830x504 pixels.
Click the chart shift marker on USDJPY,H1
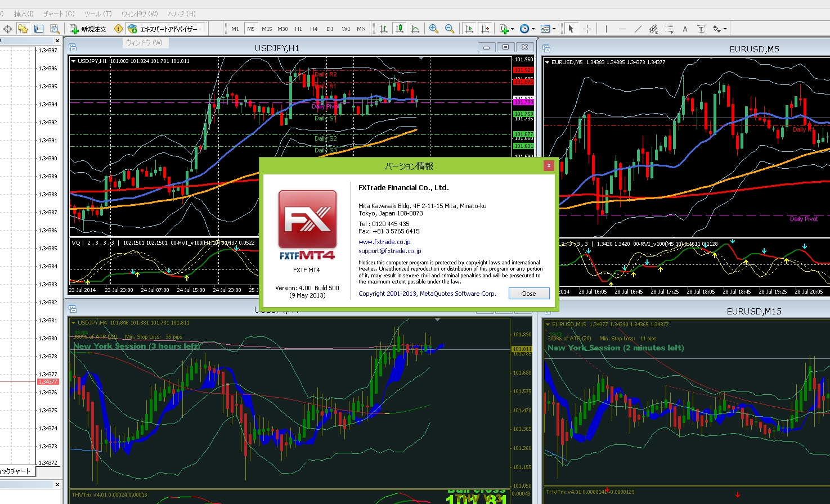tap(421, 58)
